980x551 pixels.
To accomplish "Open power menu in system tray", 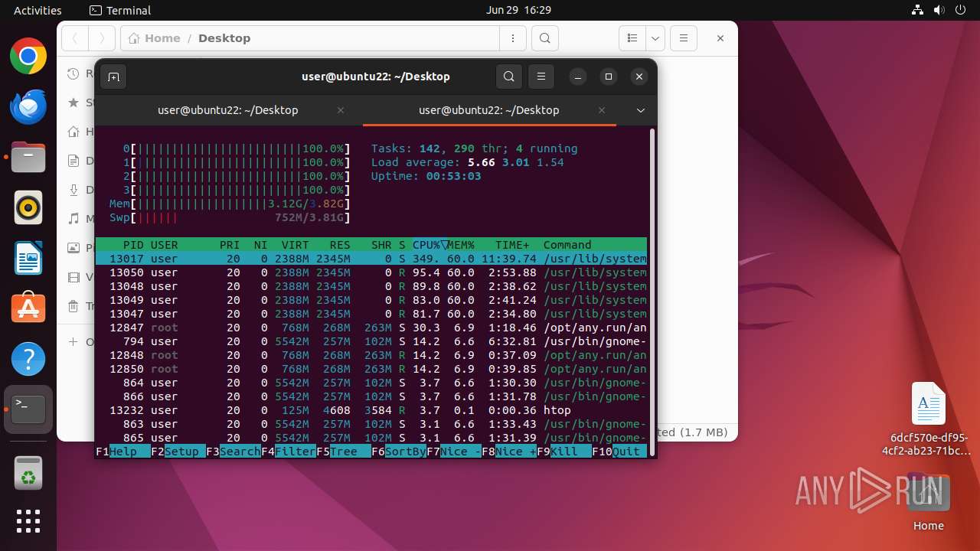I will [960, 10].
